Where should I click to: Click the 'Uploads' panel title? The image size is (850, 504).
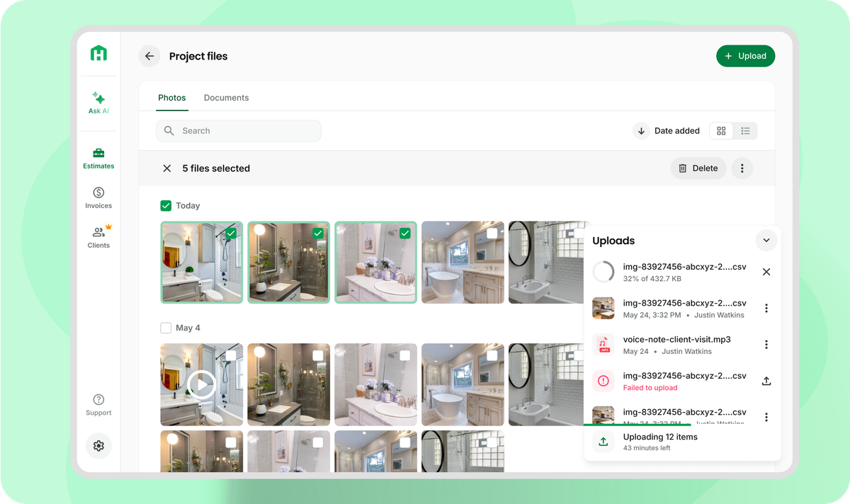(613, 241)
